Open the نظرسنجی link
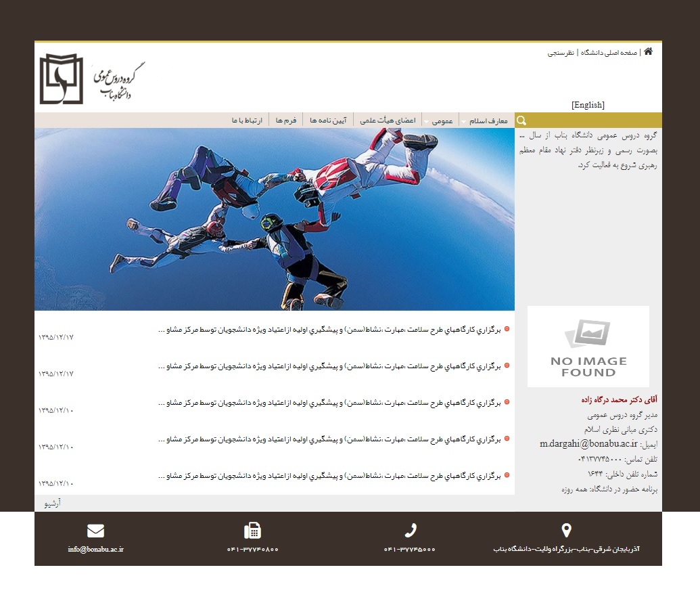Image resolution: width=700 pixels, height=597 pixels. point(561,53)
